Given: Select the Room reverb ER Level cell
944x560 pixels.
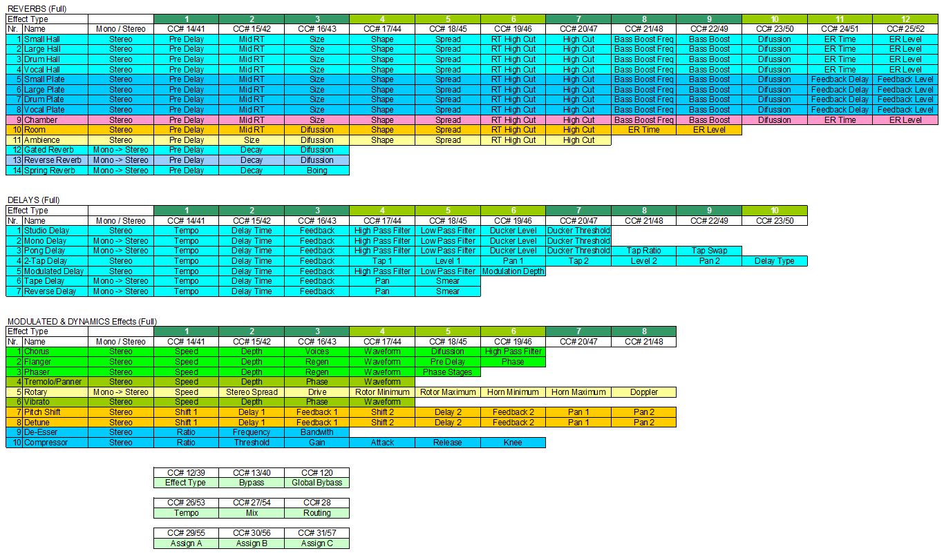Looking at the screenshot, I should [x=709, y=130].
